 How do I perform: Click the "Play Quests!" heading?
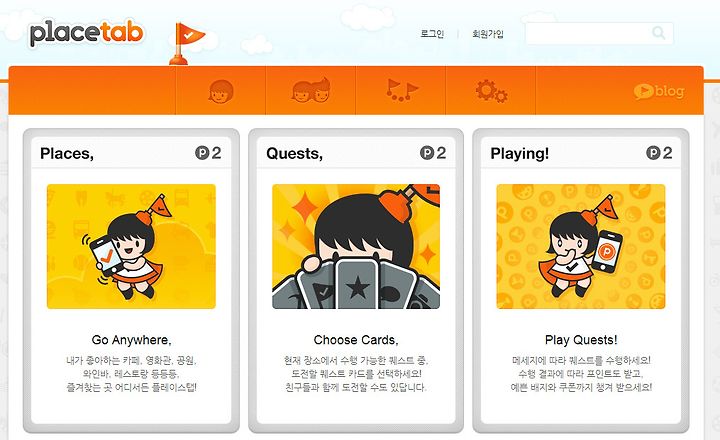click(x=581, y=340)
